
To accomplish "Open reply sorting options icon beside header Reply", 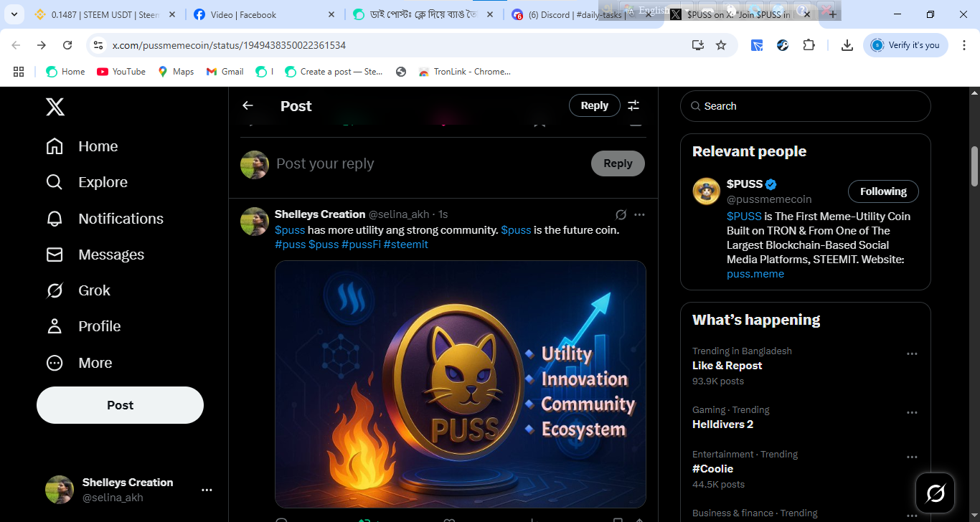I will (x=633, y=105).
